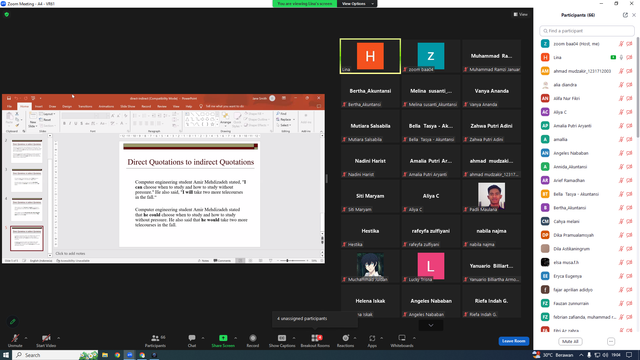Pop out the Participants panel
This screenshot has height=360, width=640.
point(625,15)
